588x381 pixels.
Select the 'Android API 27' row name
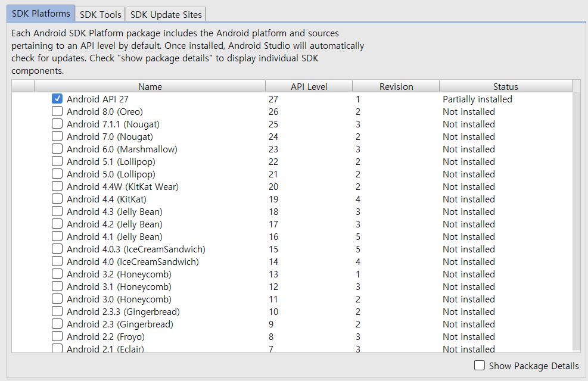click(98, 99)
